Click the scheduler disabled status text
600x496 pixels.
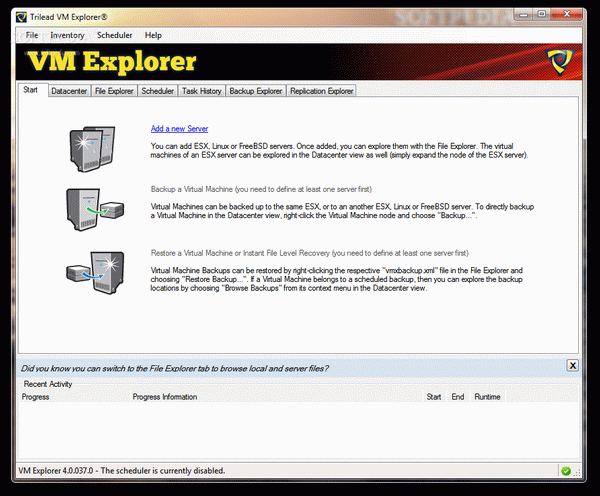(x=122, y=471)
